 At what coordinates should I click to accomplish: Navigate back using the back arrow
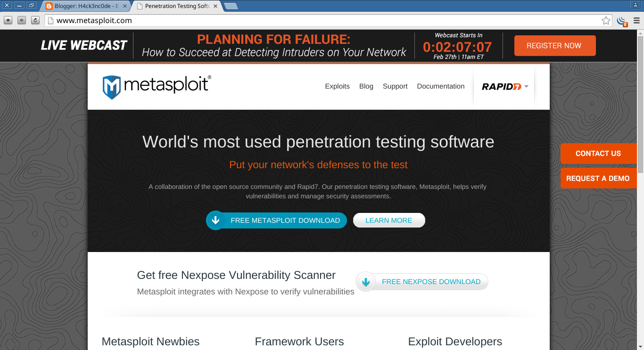point(7,20)
